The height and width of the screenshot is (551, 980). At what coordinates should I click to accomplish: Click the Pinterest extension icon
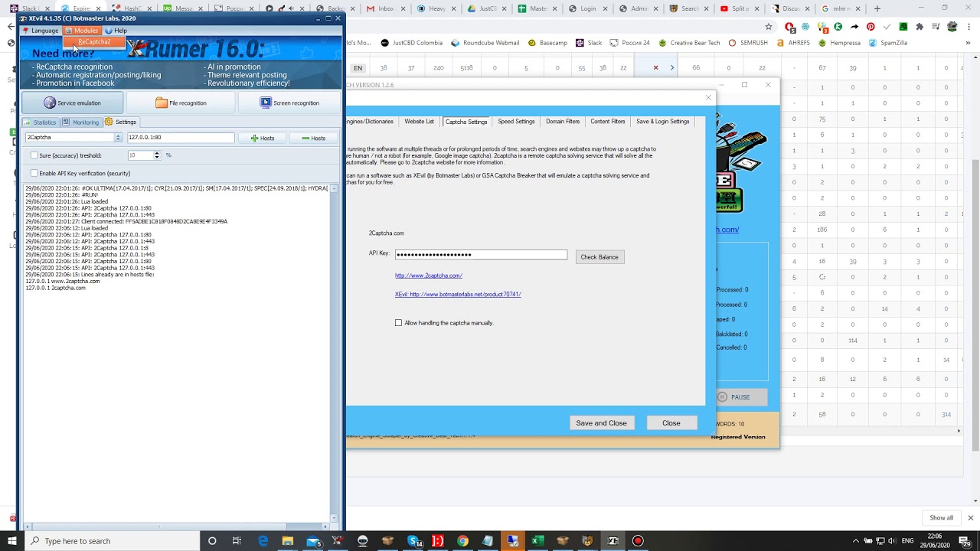pos(871,27)
